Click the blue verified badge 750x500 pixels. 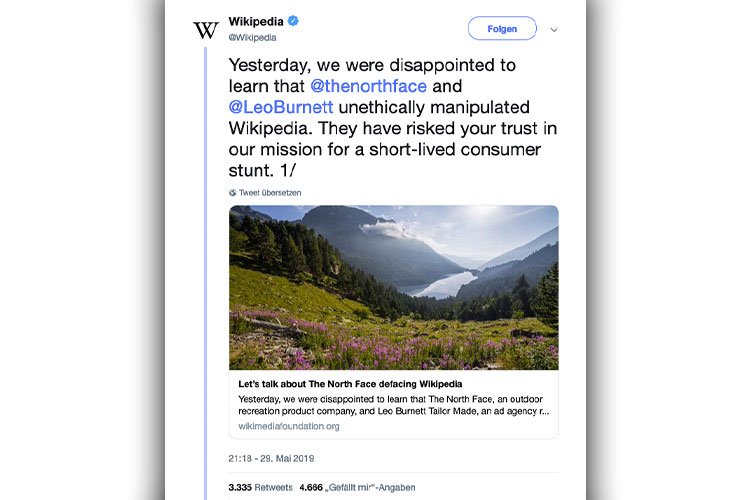click(x=293, y=21)
